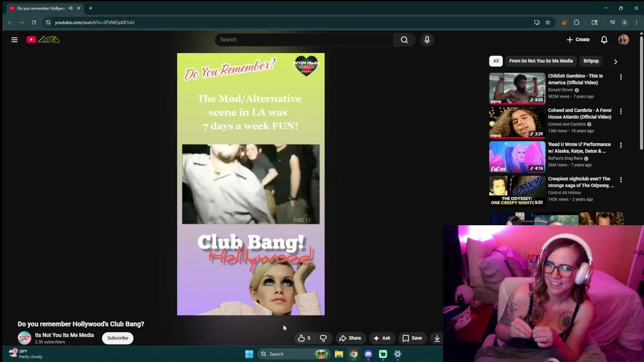
Task: Click Coheed and Cambria video title
Action: [x=580, y=114]
